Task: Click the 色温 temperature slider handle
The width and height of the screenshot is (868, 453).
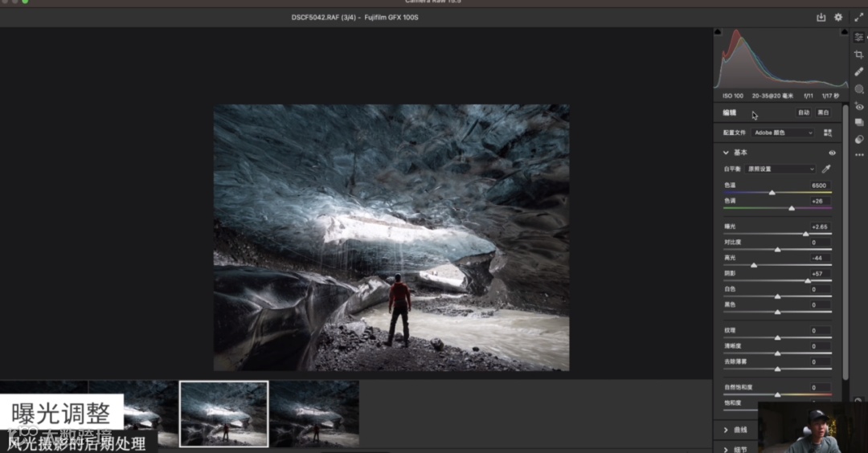Action: pos(772,193)
